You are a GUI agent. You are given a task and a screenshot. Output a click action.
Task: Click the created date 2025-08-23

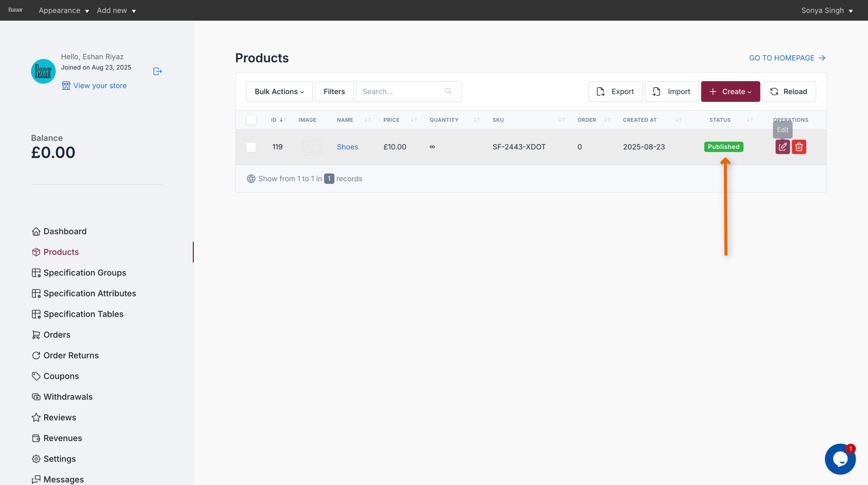click(x=644, y=147)
